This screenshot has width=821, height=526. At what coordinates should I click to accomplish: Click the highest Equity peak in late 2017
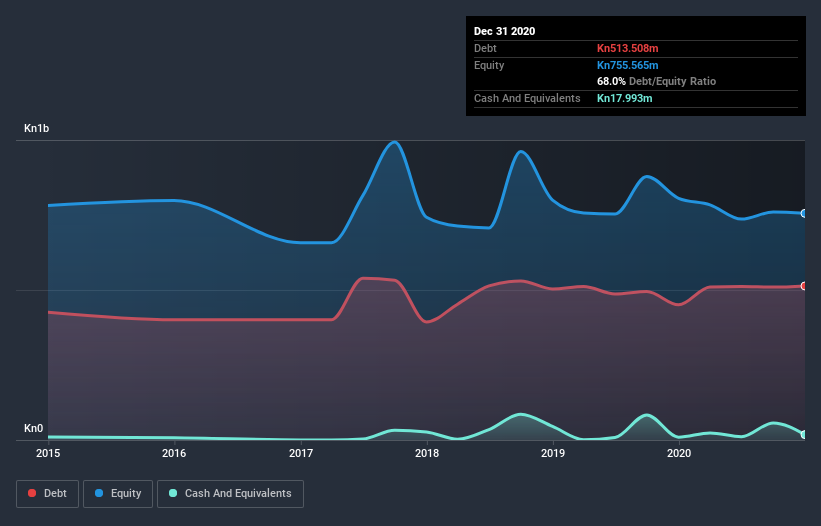[394, 142]
